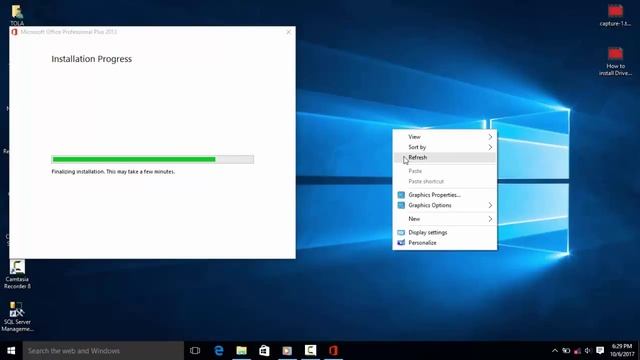
Task: Expand the Graphics Options submenu
Action: [444, 205]
